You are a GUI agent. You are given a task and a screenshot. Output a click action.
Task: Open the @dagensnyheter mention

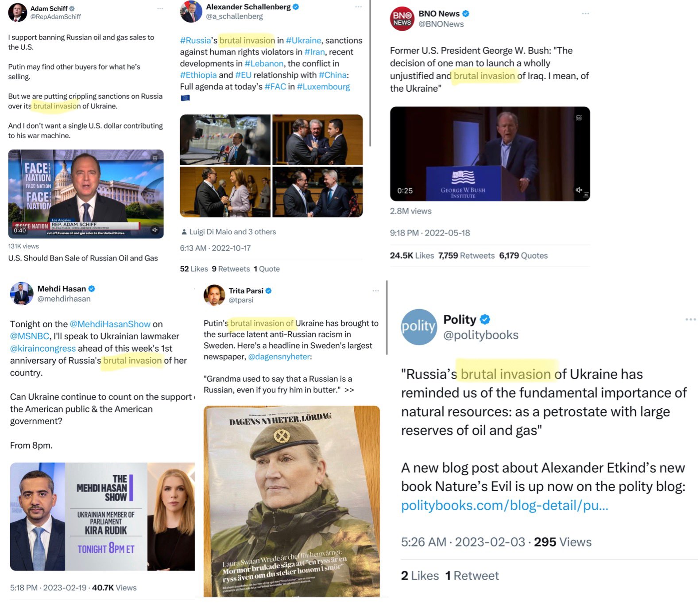278,357
